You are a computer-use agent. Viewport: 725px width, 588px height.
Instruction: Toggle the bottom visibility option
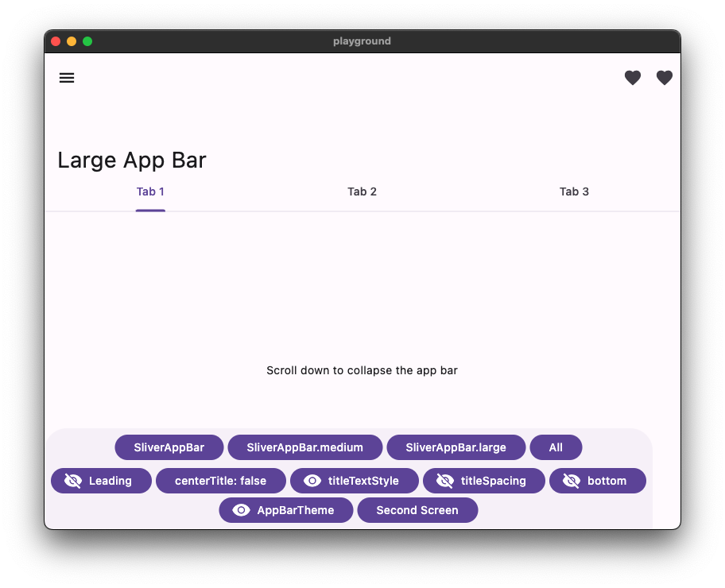597,481
